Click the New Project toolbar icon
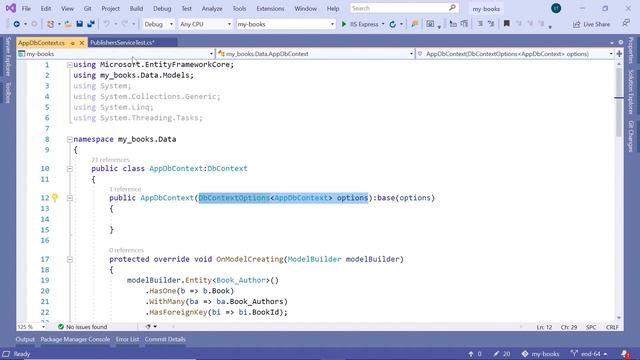 [50, 24]
